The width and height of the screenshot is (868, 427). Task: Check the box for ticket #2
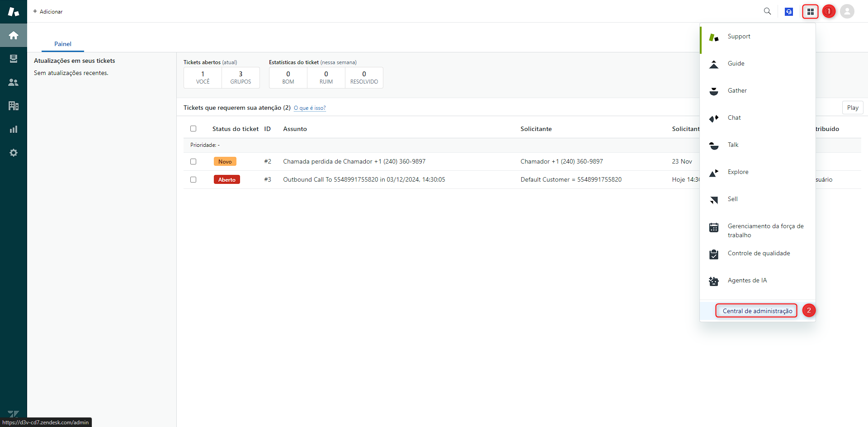pos(193,161)
